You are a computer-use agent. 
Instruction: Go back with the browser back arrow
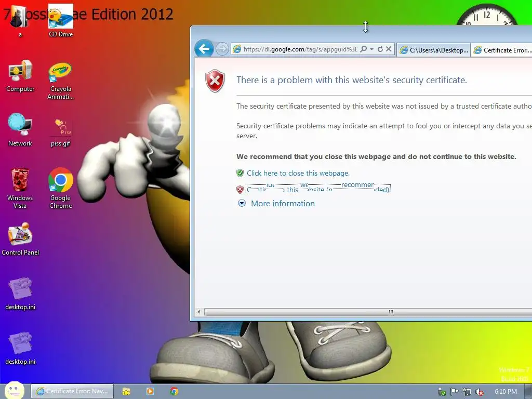point(204,49)
